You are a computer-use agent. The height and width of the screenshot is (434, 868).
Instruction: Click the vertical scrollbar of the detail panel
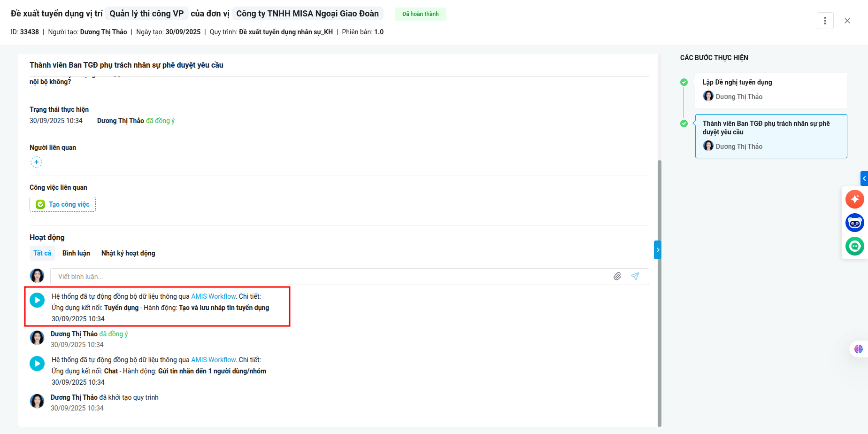point(660,293)
